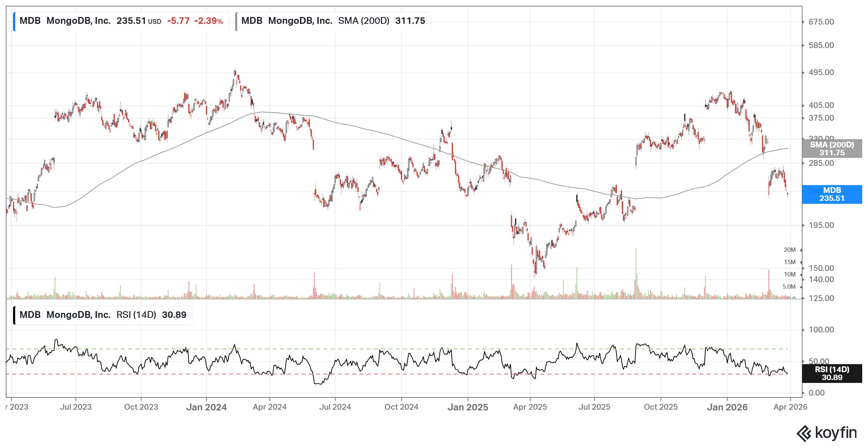
Task: Click the blue color bar beside MDB legend
Action: point(14,21)
